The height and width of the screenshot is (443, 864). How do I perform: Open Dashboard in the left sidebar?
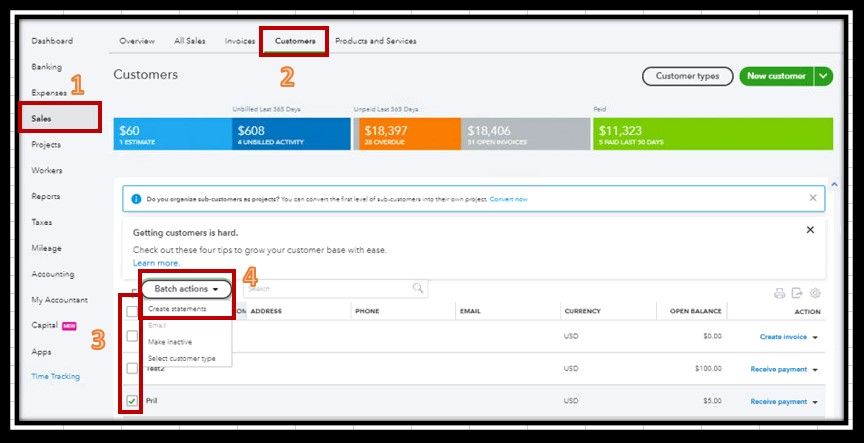click(x=52, y=41)
